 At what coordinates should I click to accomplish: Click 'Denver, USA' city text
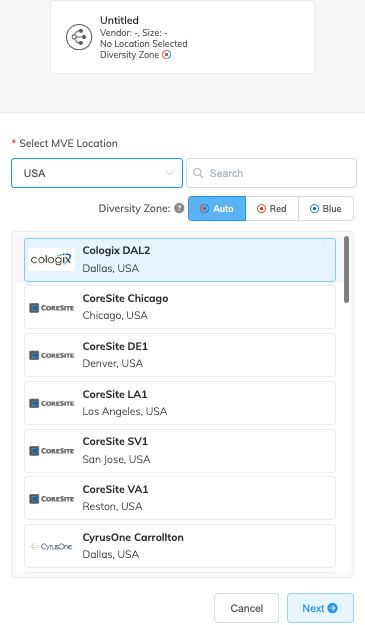113,363
